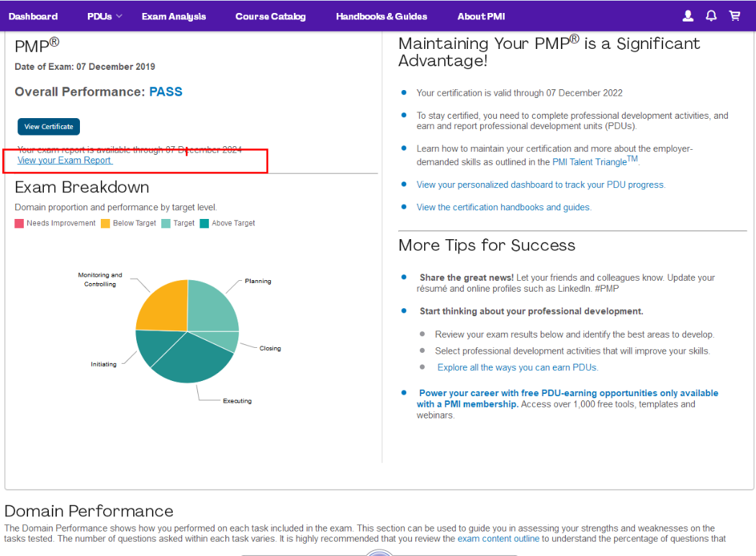
Task: Open the Exam Analysis tab
Action: [174, 16]
